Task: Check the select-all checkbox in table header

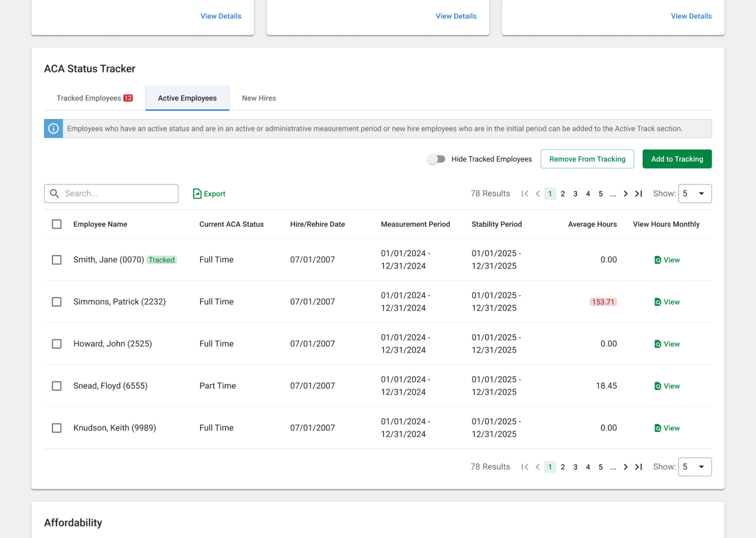Action: pos(57,224)
